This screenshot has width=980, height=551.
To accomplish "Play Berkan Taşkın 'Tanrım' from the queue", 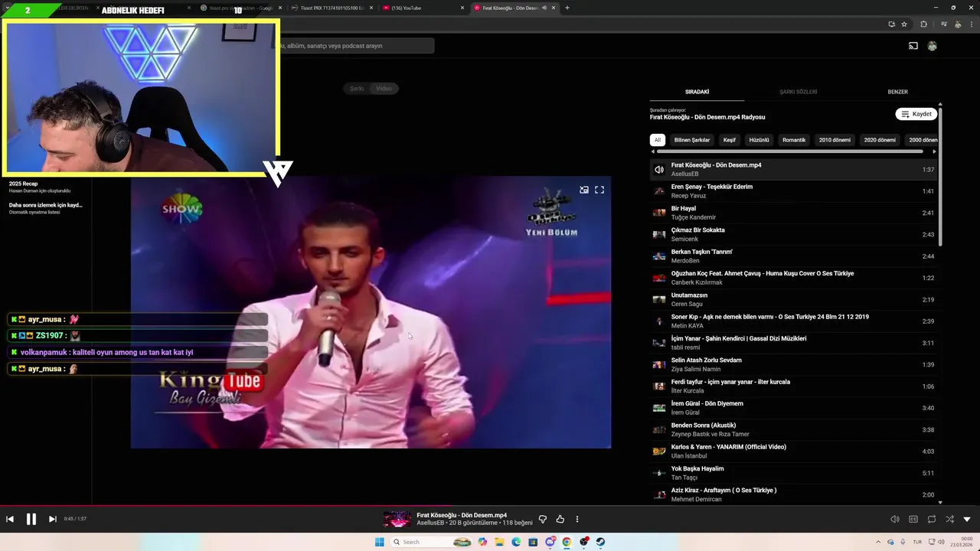I will click(x=792, y=256).
